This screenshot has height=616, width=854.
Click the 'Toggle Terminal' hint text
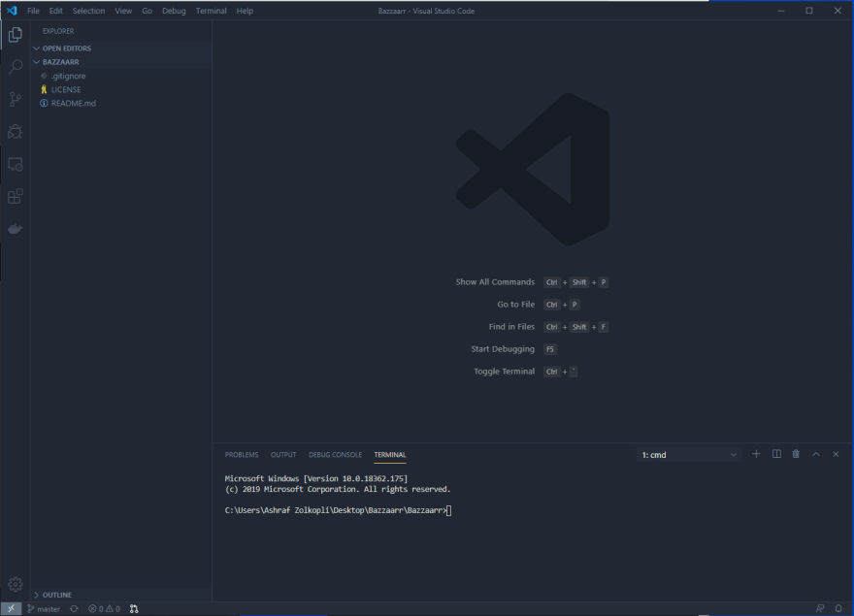tap(504, 372)
